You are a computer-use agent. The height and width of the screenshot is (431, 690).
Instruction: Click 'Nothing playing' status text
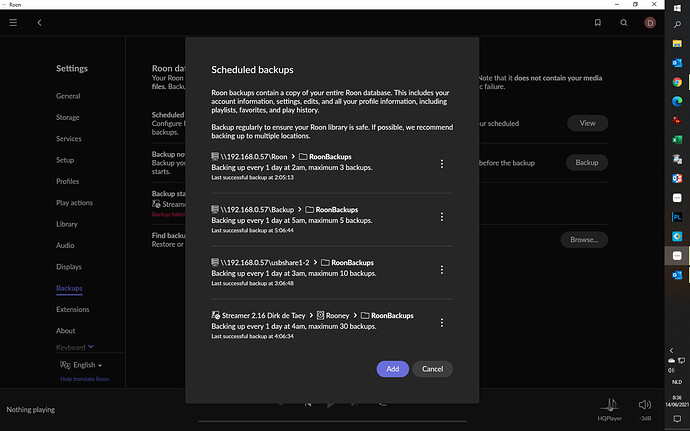pyautogui.click(x=31, y=409)
